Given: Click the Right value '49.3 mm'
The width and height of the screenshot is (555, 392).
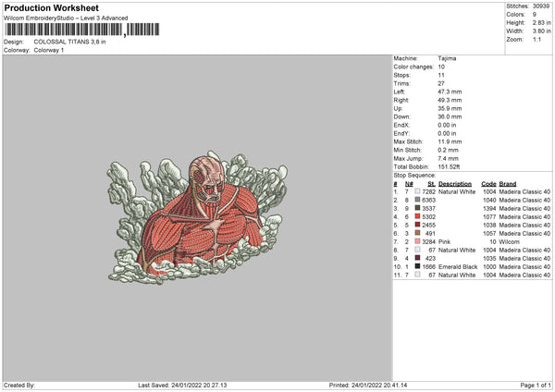Looking at the screenshot, I should 450,100.
